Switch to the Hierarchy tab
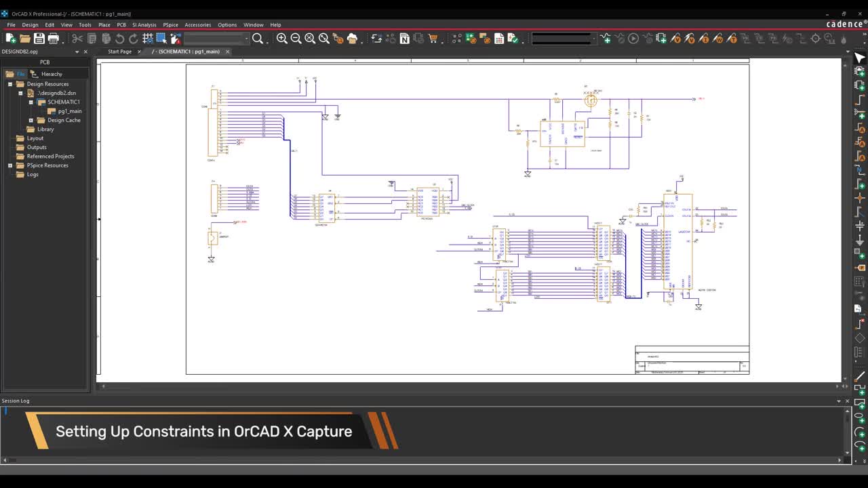The width and height of the screenshot is (868, 488). (x=47, y=74)
